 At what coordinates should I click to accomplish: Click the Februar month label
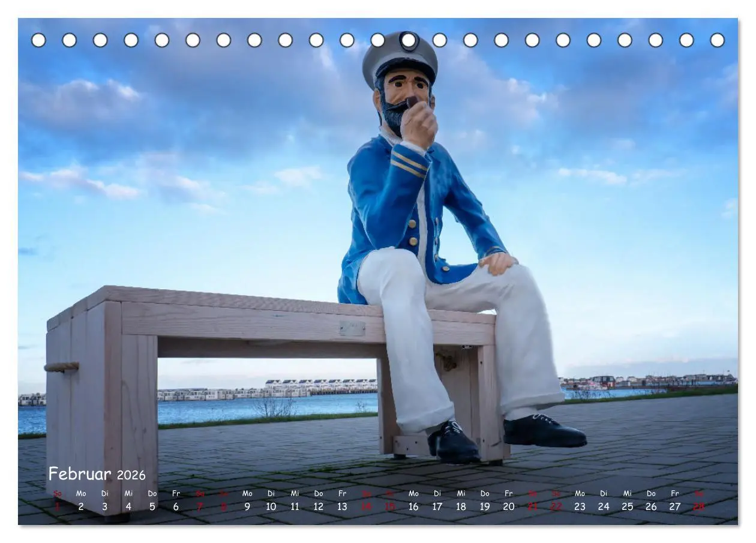(x=80, y=474)
